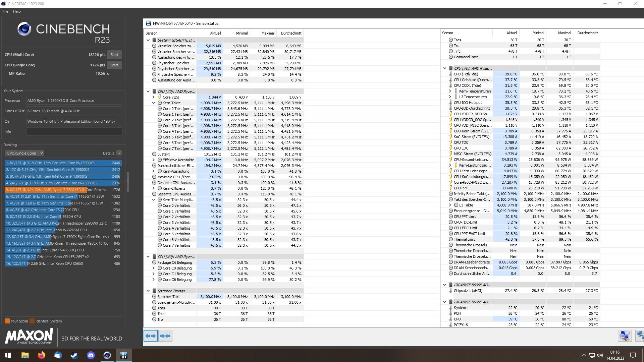Collapse the System: GIGABYTE sensor group
This screenshot has width=644, height=362.
[148, 40]
